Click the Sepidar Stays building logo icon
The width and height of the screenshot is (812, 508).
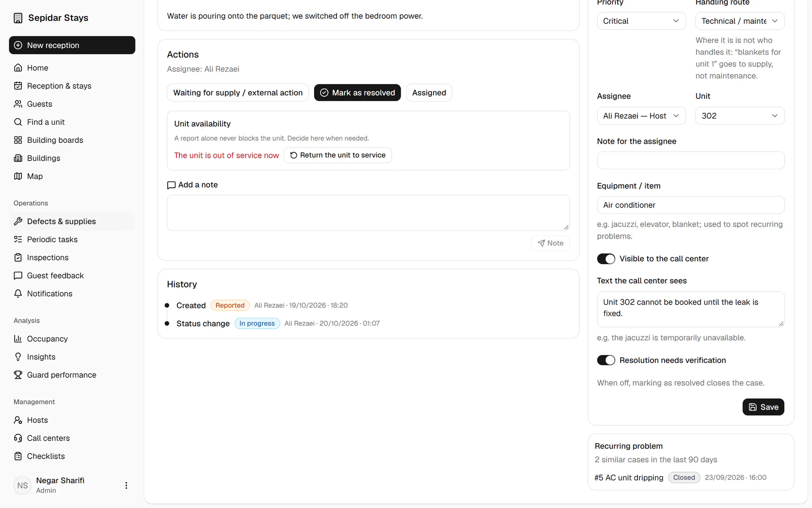[18, 18]
